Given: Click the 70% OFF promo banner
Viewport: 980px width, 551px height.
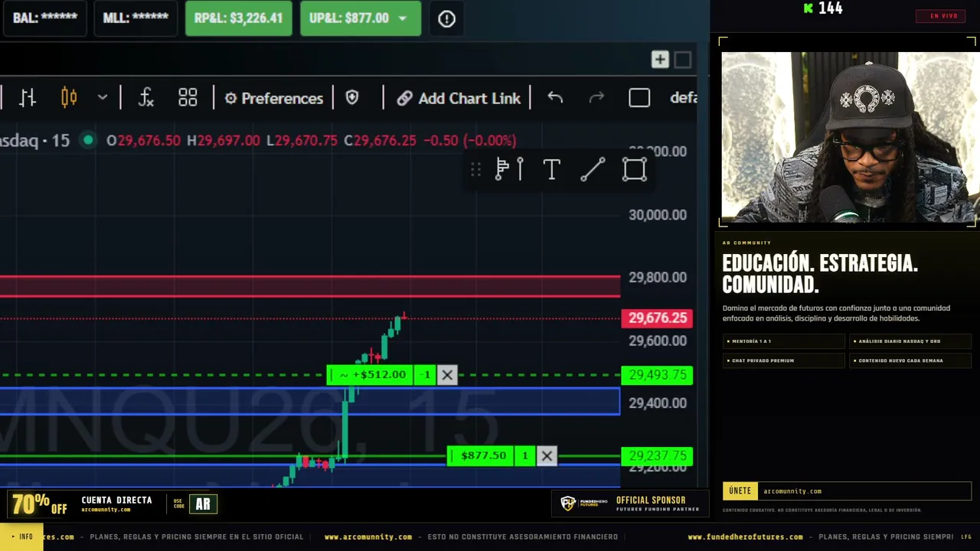Looking at the screenshot, I should coord(40,504).
